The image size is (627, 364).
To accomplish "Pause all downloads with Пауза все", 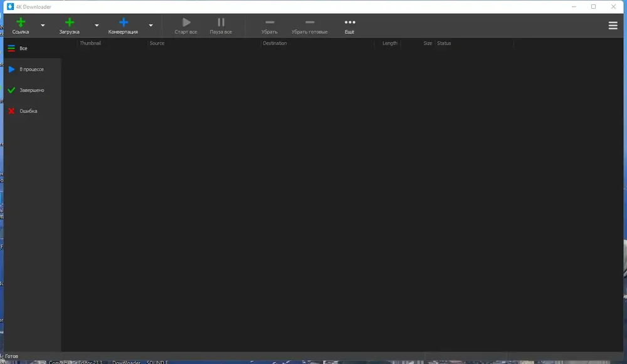I will click(x=221, y=26).
